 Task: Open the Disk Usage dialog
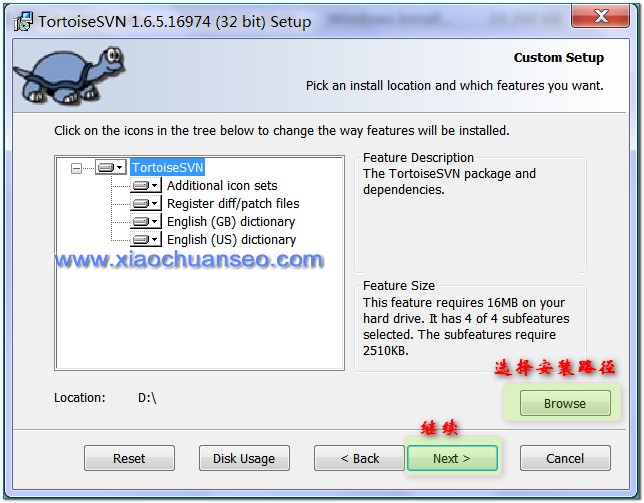click(x=244, y=458)
